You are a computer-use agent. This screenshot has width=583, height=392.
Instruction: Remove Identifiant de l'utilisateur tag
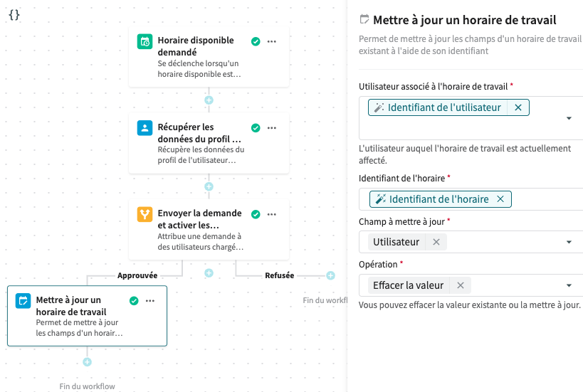pyautogui.click(x=518, y=107)
